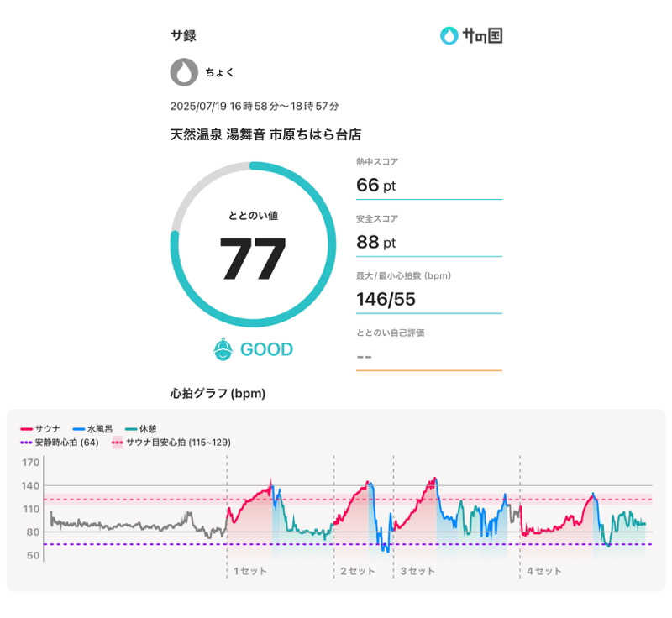Select the 4セット marker on the graph
This screenshot has width=672, height=618.
[543, 571]
